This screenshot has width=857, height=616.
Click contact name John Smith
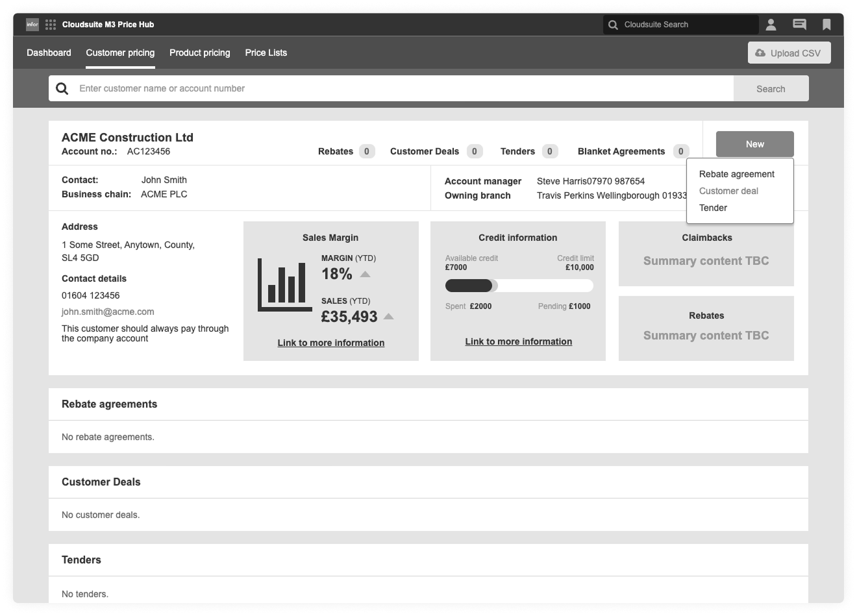pyautogui.click(x=164, y=180)
